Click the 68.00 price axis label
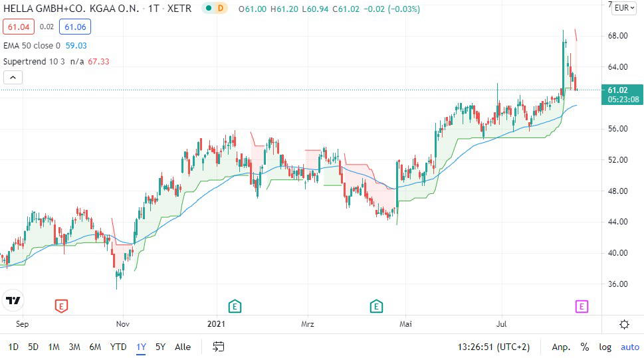The image size is (644, 358). pyautogui.click(x=617, y=36)
